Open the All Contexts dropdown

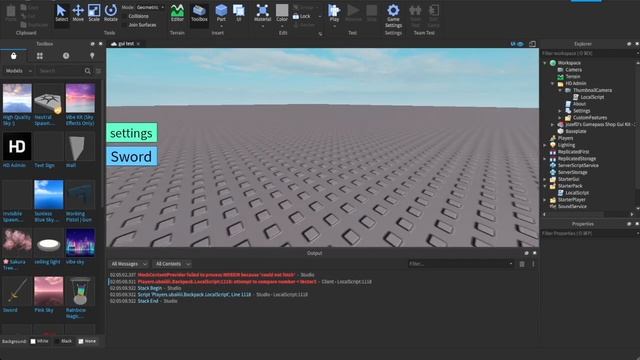[x=172, y=264]
